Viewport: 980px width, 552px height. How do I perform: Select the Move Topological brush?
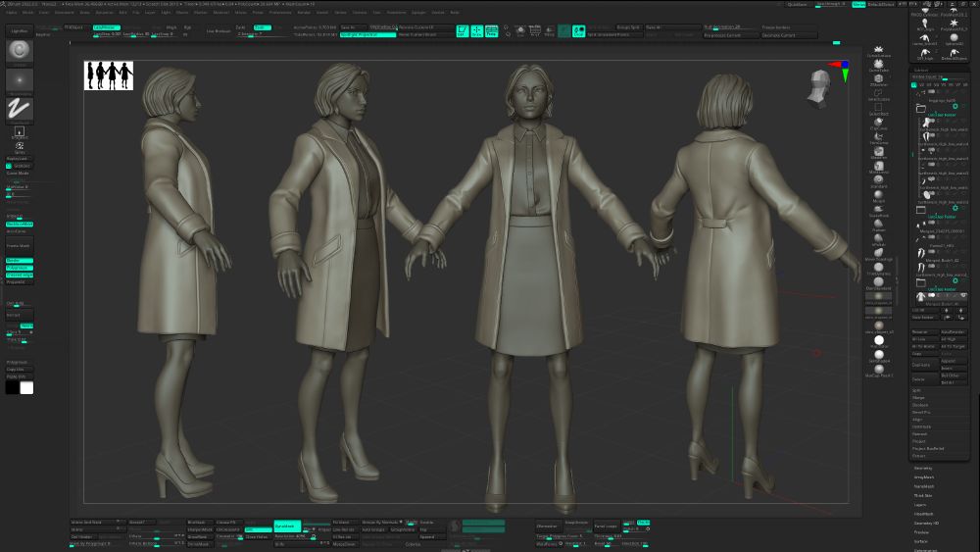point(878,255)
